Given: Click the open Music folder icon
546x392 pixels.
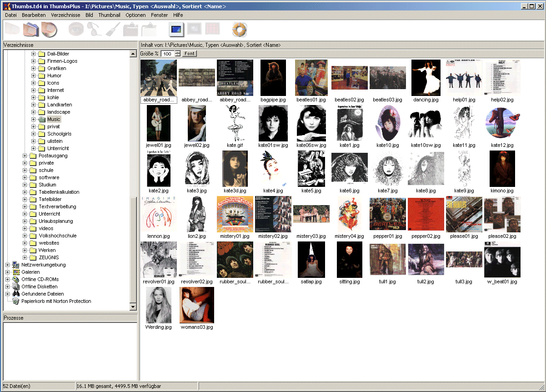Looking at the screenshot, I should (42, 119).
